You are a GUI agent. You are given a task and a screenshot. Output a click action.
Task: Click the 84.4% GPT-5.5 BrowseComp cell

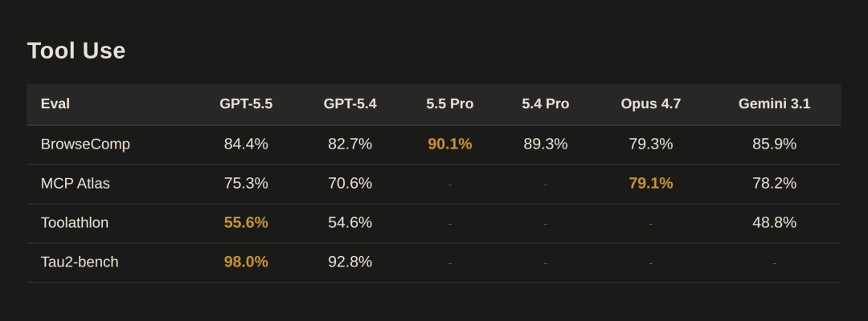tap(246, 144)
